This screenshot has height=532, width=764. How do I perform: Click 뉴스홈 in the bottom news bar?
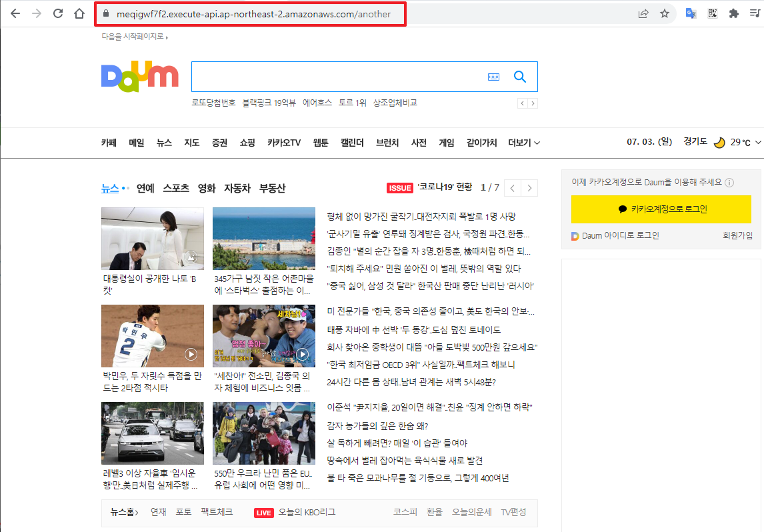pos(124,512)
